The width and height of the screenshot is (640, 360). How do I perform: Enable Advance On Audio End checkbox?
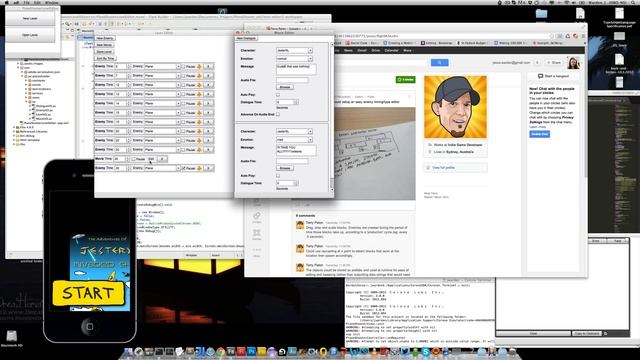pos(278,114)
